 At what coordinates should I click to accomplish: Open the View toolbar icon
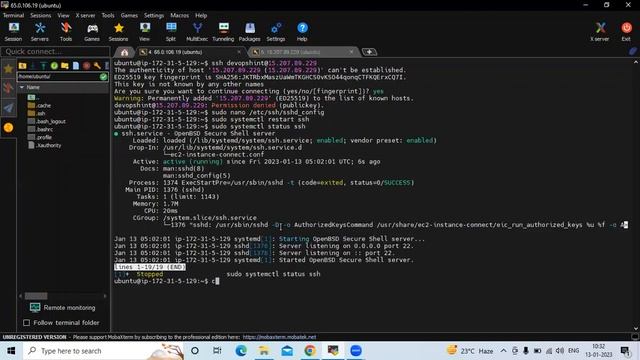click(144, 31)
